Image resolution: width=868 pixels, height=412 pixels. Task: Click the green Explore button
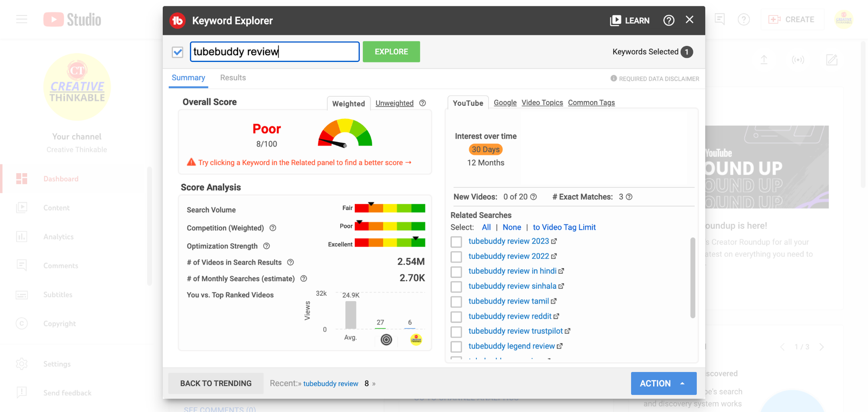[391, 52]
